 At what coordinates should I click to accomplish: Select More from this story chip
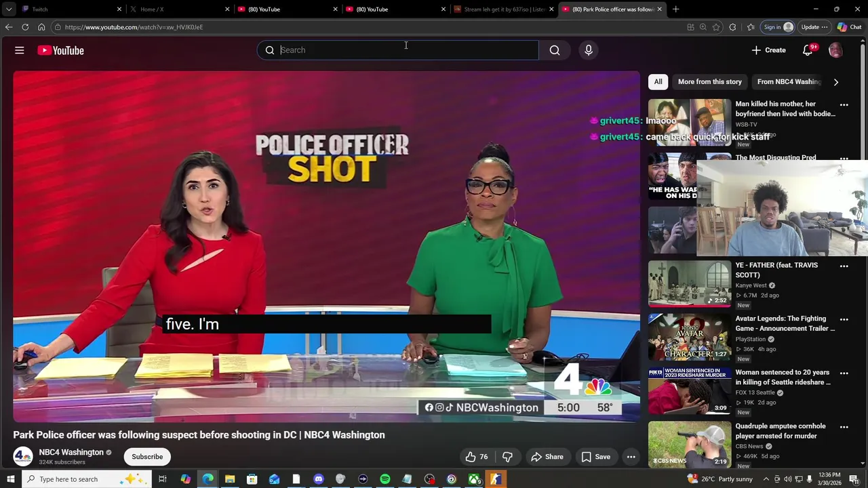tap(709, 82)
